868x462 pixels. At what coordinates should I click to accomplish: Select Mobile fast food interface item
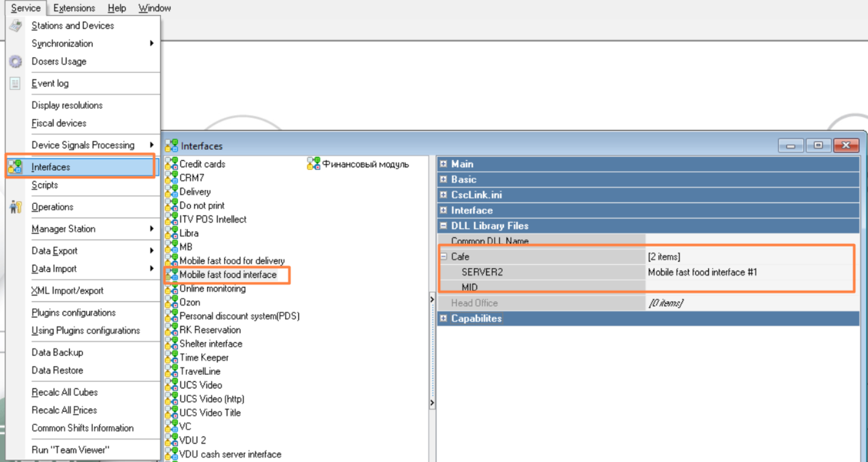[228, 275]
